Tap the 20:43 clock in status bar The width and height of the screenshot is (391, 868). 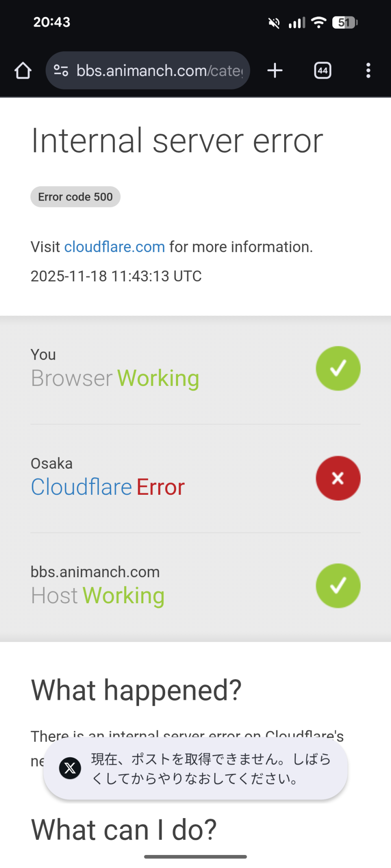pos(52,22)
